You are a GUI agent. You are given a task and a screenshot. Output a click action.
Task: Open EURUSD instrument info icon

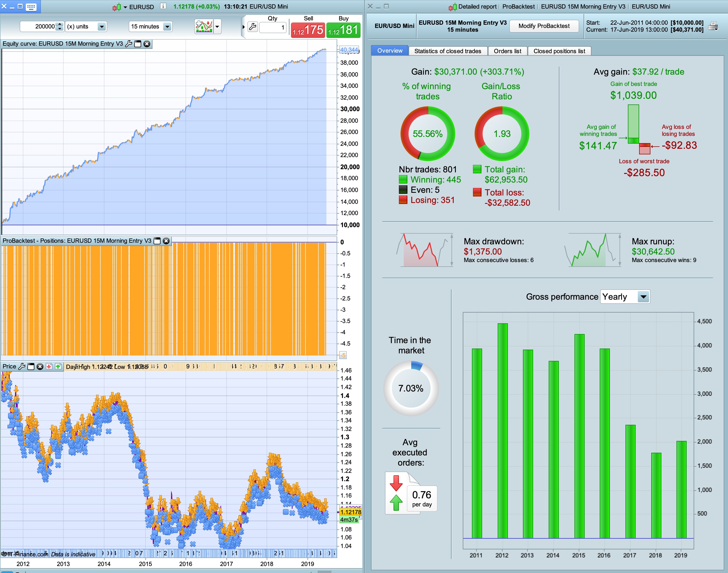163,6
